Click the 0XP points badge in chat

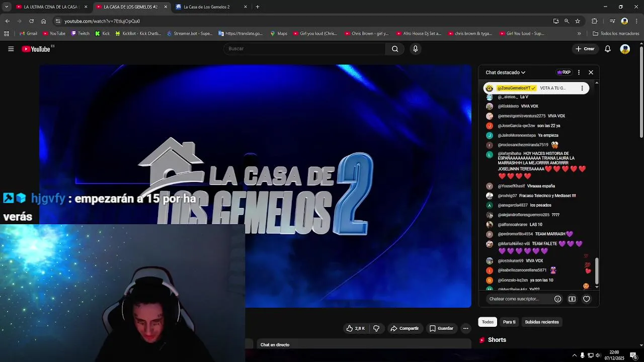pos(563,72)
